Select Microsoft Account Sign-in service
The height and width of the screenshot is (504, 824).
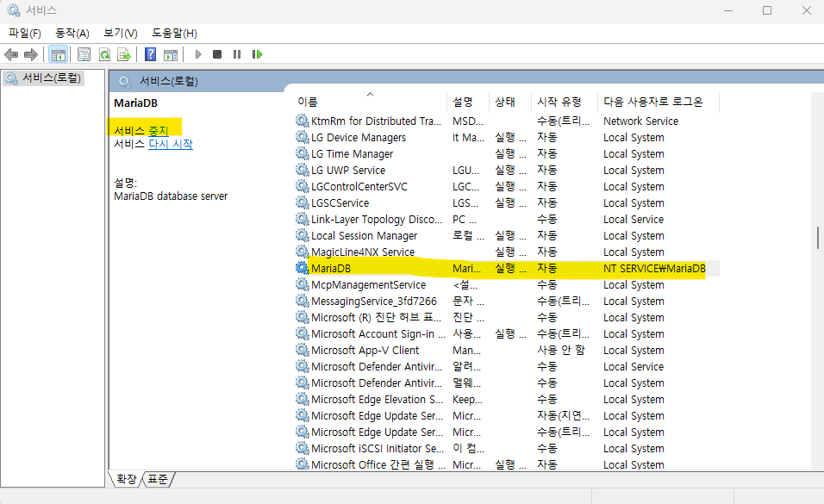coord(378,333)
